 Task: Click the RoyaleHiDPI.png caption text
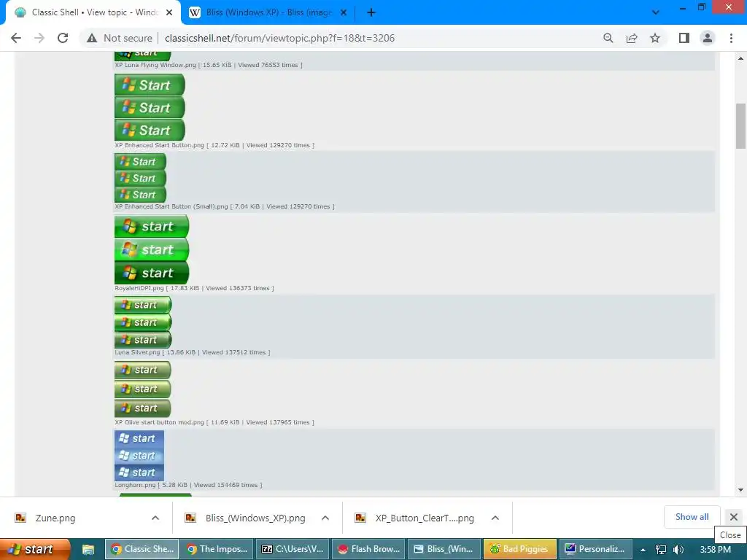click(194, 288)
